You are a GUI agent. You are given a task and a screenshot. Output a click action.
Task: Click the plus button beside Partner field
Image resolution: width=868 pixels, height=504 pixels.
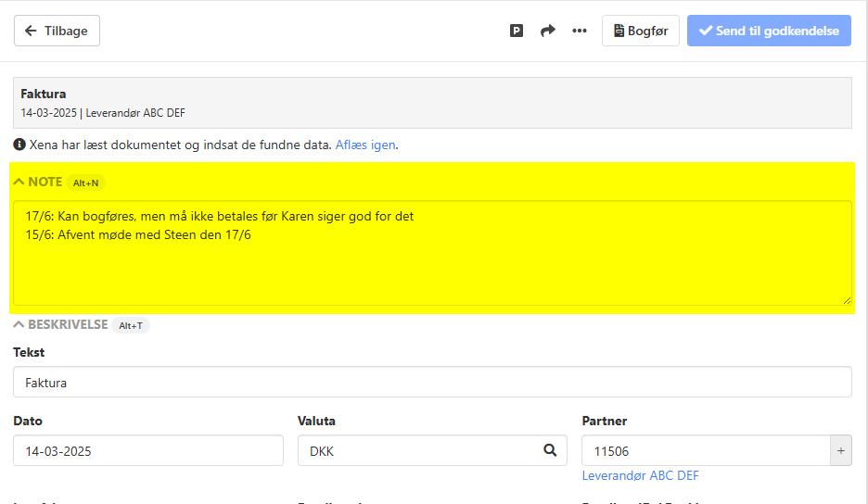841,450
